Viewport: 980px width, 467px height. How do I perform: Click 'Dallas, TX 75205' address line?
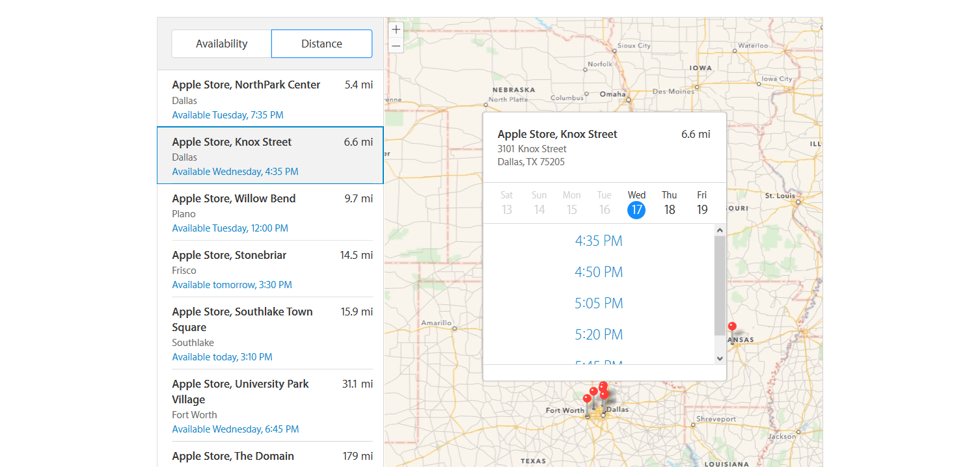coord(531,162)
